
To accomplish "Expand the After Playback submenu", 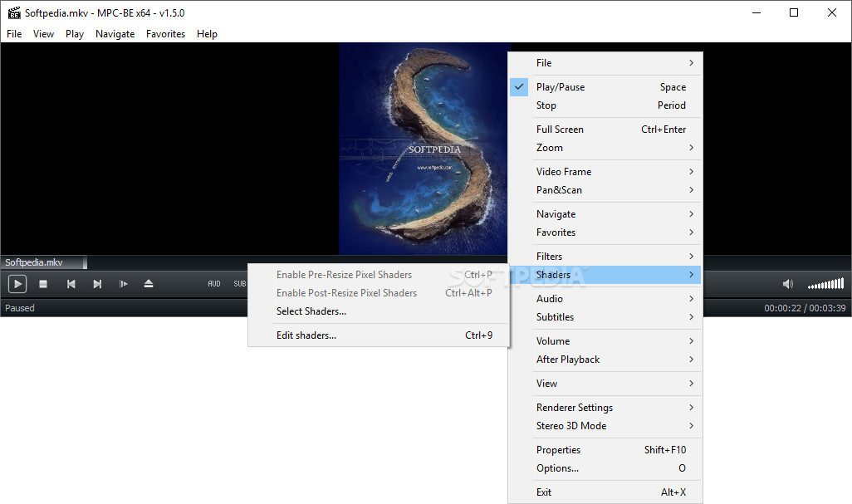I will click(605, 360).
